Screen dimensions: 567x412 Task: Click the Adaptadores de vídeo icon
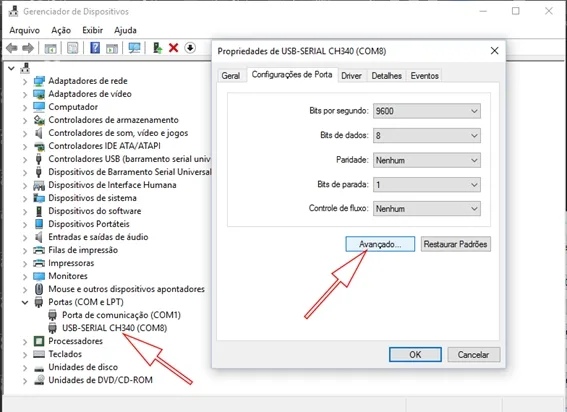click(39, 94)
